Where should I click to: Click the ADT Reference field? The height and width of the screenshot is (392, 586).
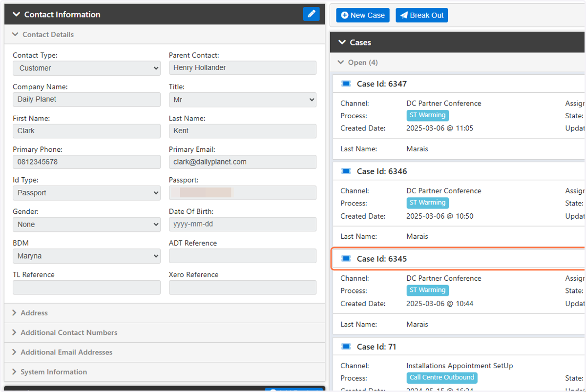pos(243,256)
